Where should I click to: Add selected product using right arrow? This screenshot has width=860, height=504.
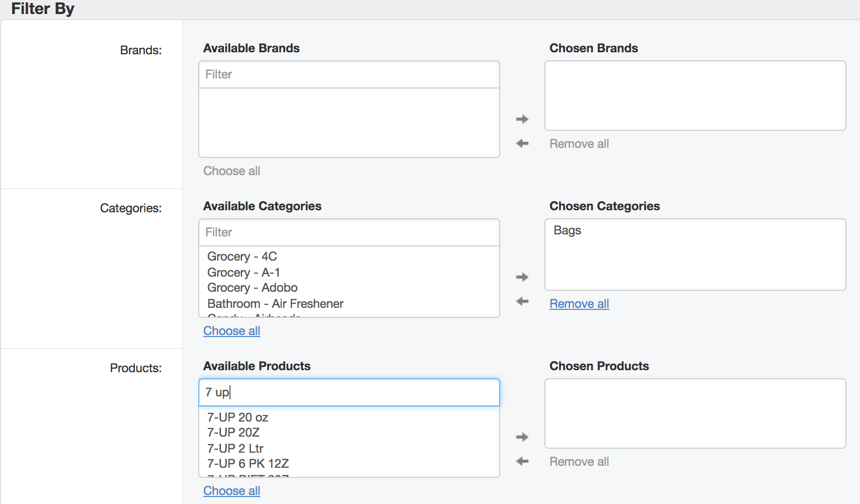tap(522, 437)
